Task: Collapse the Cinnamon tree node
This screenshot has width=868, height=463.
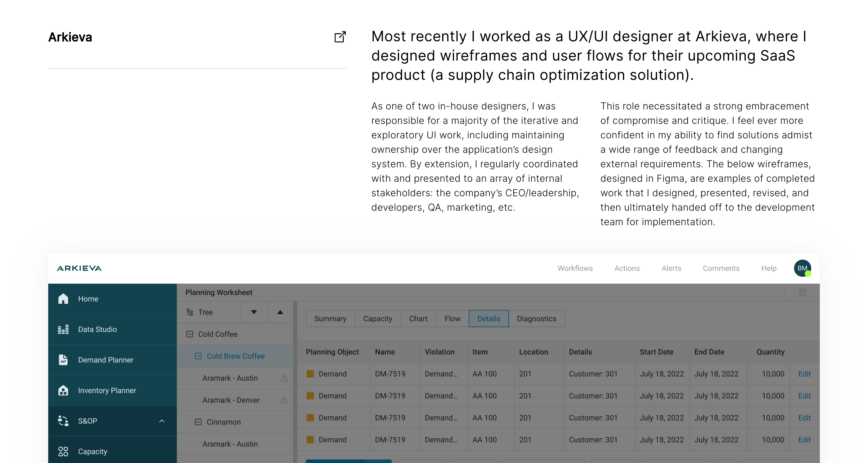Action: [x=198, y=422]
